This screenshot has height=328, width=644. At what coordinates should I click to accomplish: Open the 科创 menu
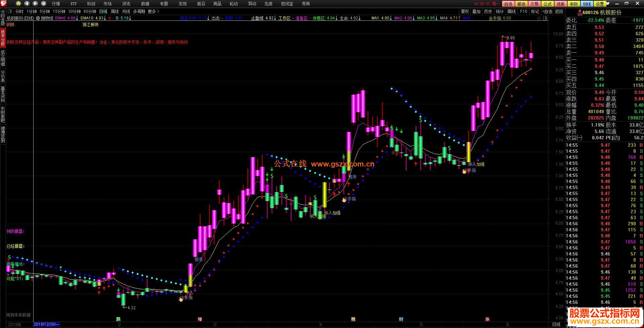pos(91,4)
